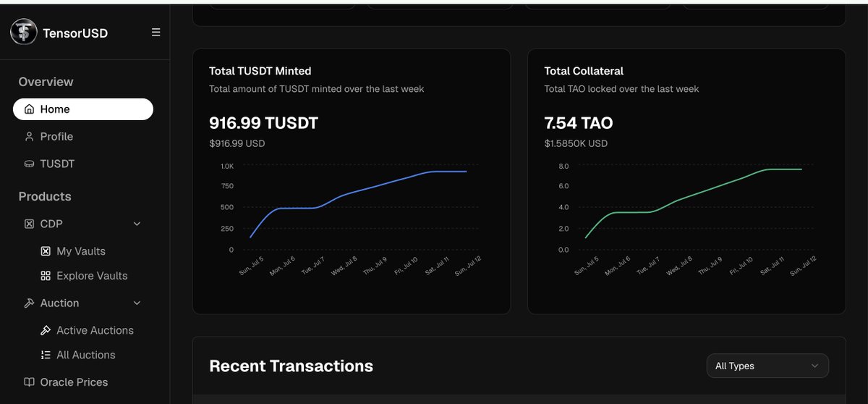The width and height of the screenshot is (868, 404).
Task: Click the Home house icon
Action: 29,109
